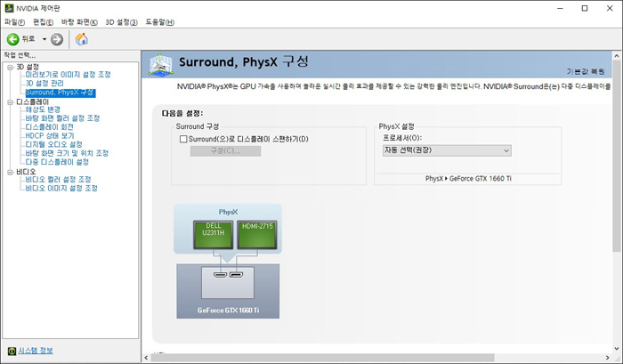Open the 파일(F) menu

(15, 22)
